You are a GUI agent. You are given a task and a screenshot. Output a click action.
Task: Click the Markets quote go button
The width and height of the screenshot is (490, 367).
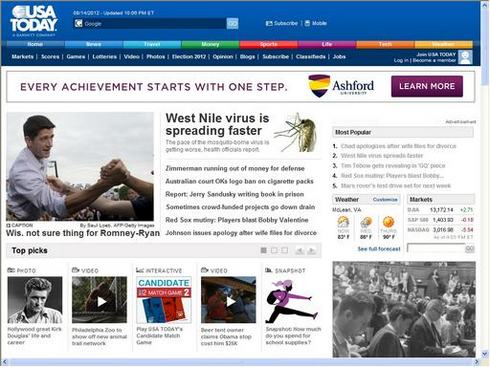(470, 249)
